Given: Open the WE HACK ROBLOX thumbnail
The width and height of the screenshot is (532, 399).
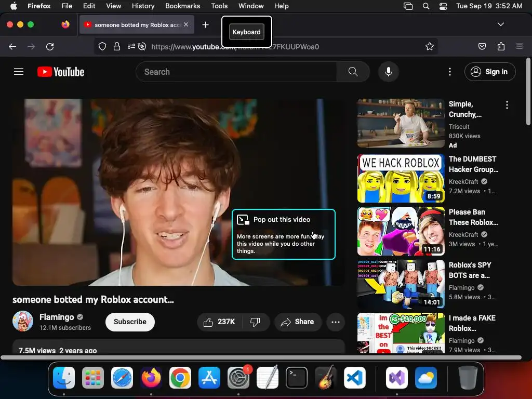Looking at the screenshot, I should [x=401, y=178].
